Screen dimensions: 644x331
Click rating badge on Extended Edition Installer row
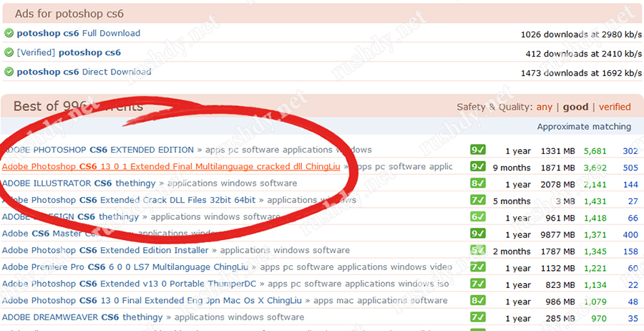tap(478, 250)
